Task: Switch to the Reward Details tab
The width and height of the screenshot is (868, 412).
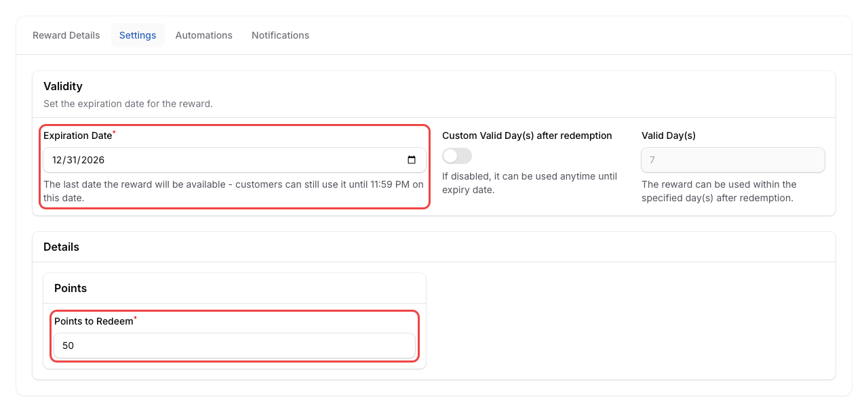Action: (66, 35)
